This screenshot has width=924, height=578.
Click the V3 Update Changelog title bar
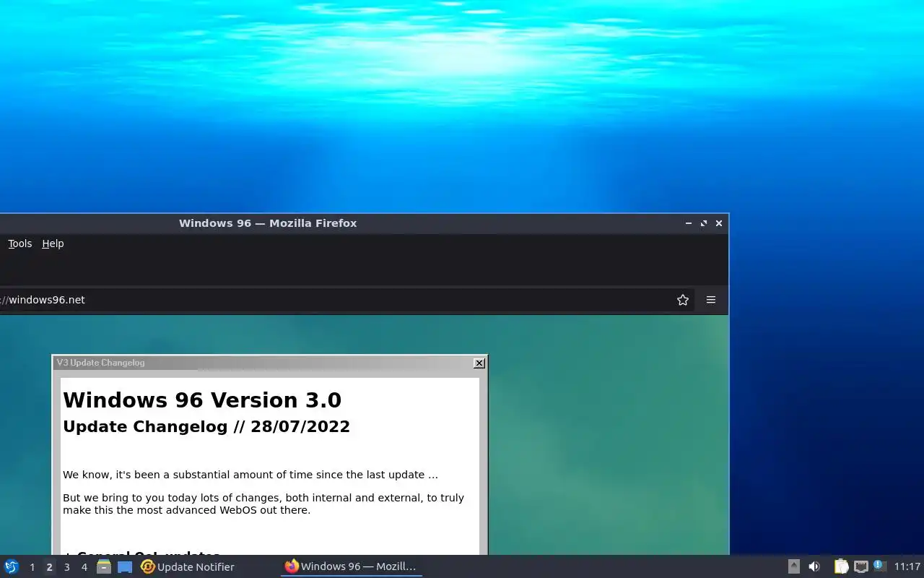click(263, 363)
